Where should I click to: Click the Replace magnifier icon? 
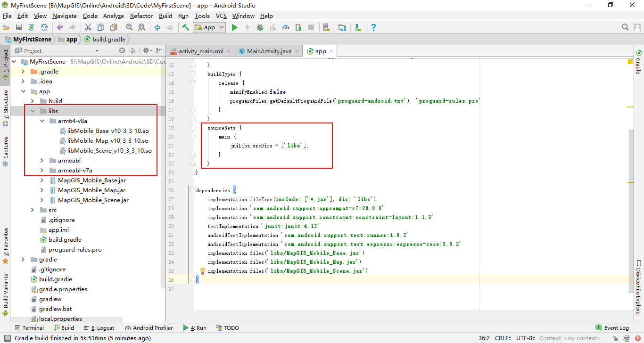(141, 28)
